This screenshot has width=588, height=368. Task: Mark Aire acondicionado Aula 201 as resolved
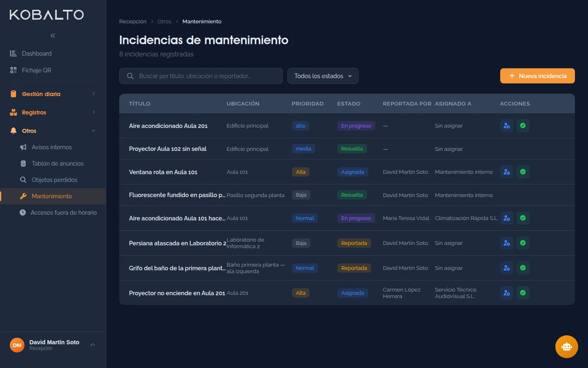pos(523,126)
